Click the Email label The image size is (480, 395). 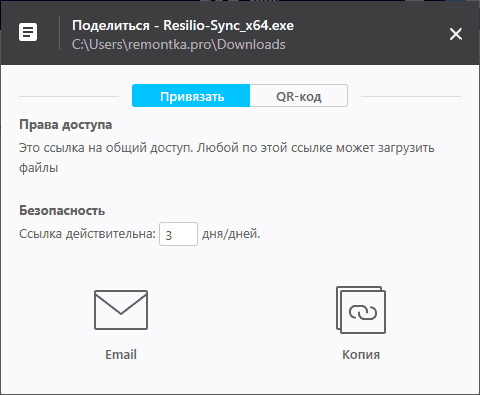point(121,354)
